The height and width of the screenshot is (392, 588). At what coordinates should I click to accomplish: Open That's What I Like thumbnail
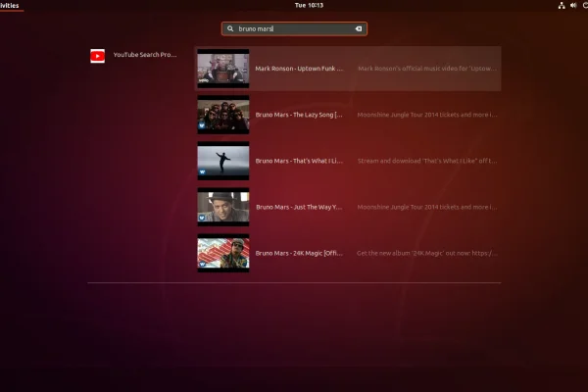point(223,161)
